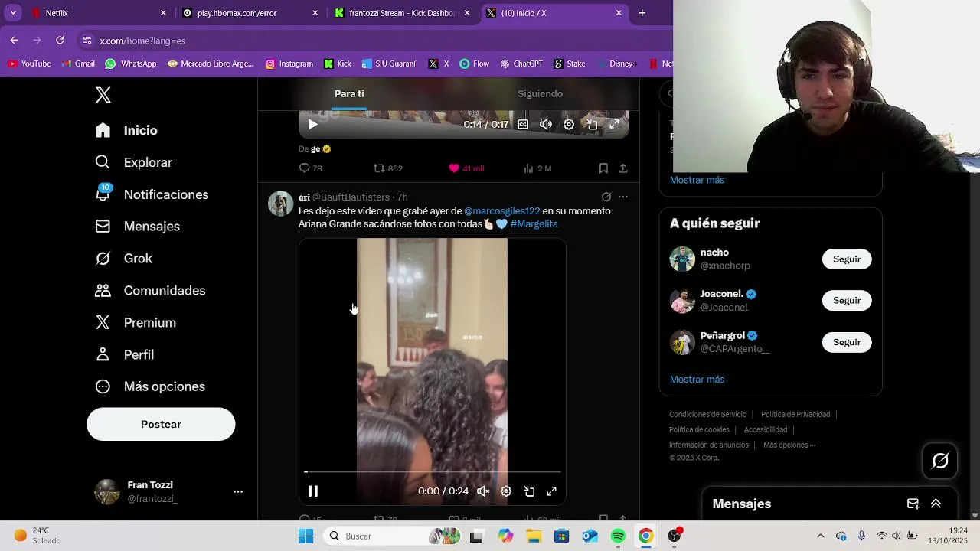Open a new browser tab
980x551 pixels.
(x=642, y=13)
